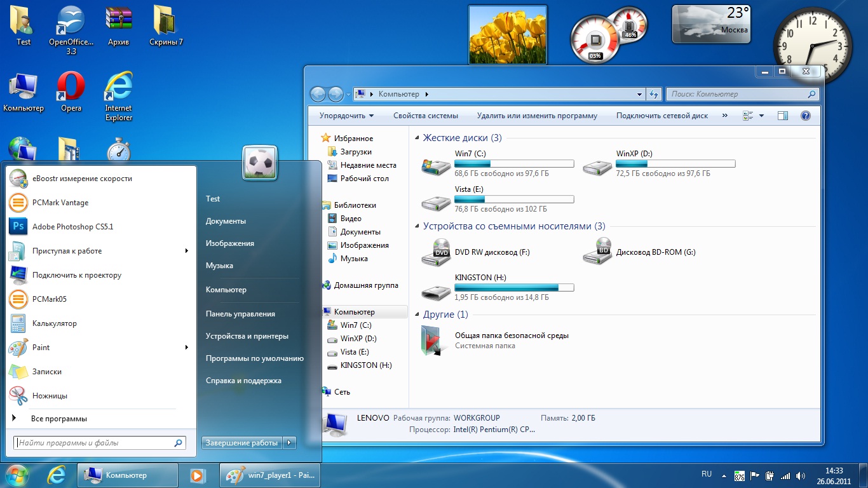Select Документы in Start menu right pane
Viewport: 868px width, 488px height.
[x=226, y=221]
